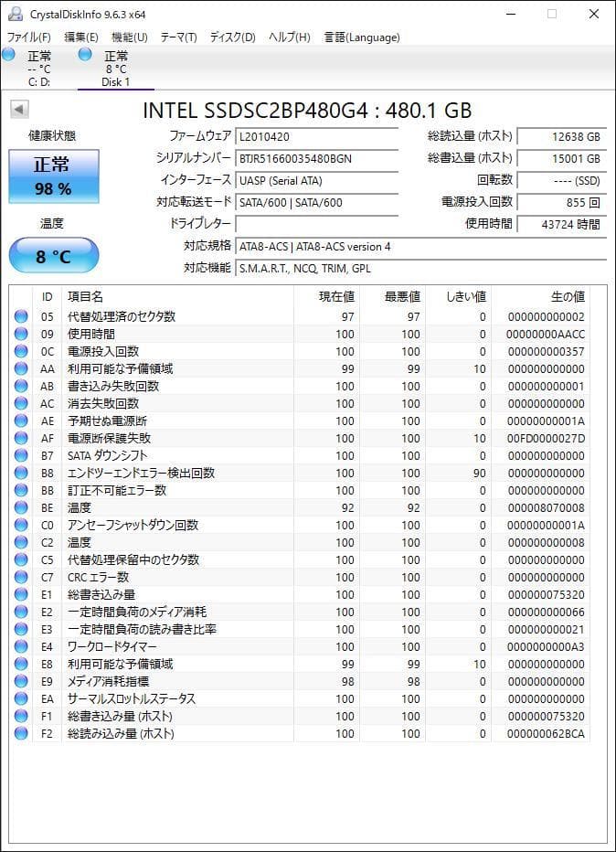Click the 最悪値 column header
Screen dimensions: 616x852
tap(392, 297)
